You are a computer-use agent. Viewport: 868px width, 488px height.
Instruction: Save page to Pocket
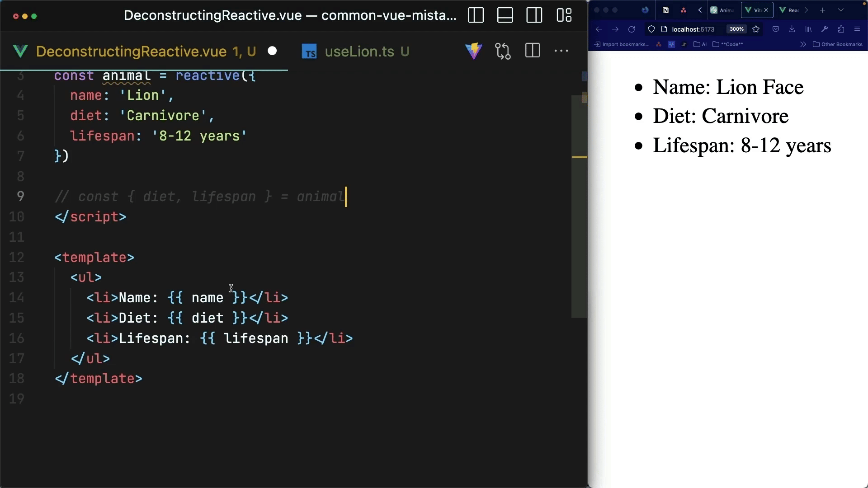pos(776,29)
